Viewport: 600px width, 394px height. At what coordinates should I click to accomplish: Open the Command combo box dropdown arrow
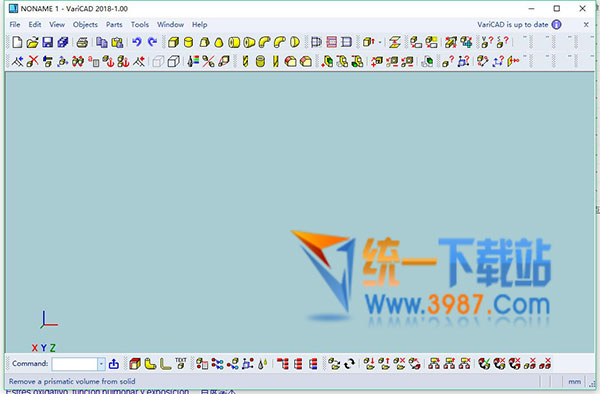pos(101,364)
